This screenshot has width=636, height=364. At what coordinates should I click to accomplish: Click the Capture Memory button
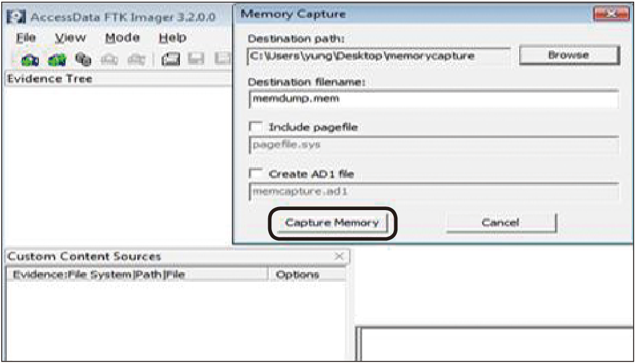pos(332,223)
